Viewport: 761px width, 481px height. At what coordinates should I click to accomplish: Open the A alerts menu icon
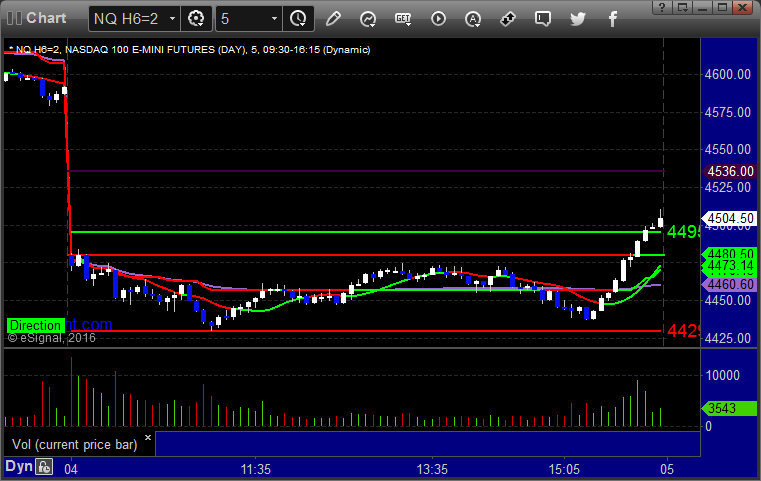pyautogui.click(x=473, y=19)
